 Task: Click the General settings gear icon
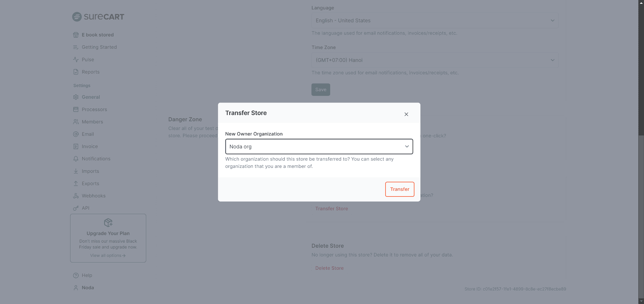[x=76, y=97]
